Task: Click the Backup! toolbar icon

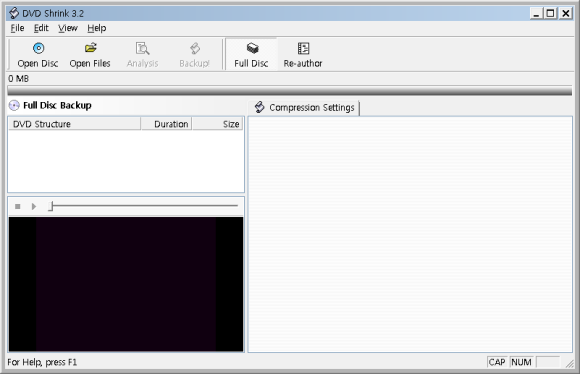Action: 195,48
